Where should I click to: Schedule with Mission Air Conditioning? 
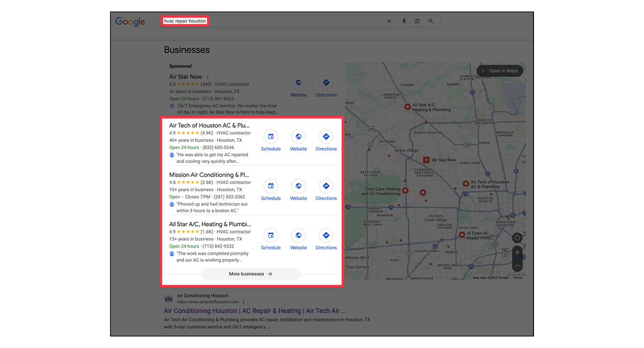pos(270,186)
